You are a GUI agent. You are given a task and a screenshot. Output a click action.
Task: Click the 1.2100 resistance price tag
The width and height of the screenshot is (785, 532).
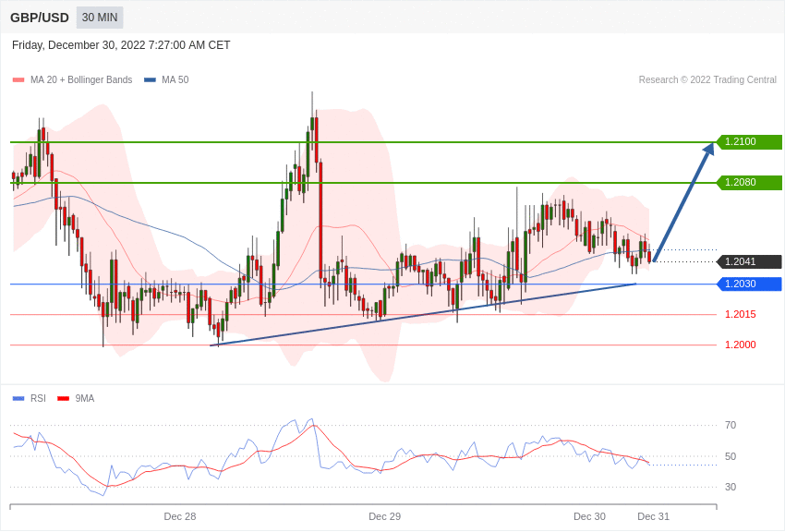[749, 141]
